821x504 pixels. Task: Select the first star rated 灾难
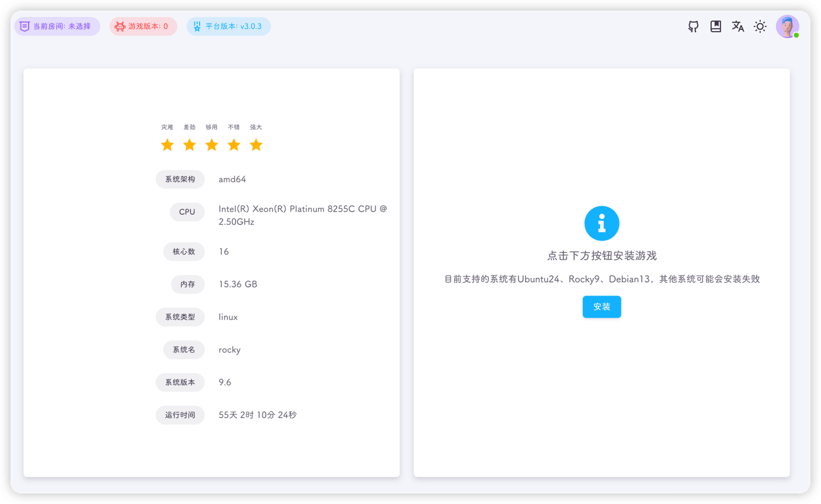[168, 144]
